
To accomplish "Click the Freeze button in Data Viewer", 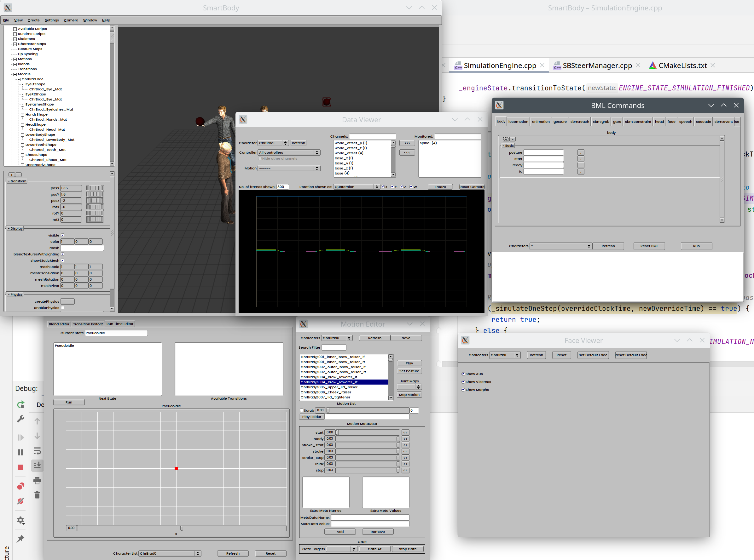I will [440, 187].
